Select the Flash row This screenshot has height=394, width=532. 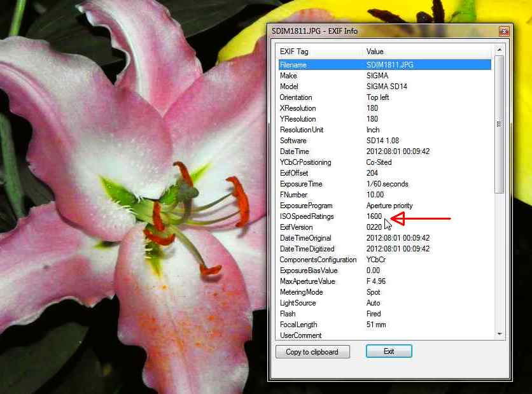point(385,314)
